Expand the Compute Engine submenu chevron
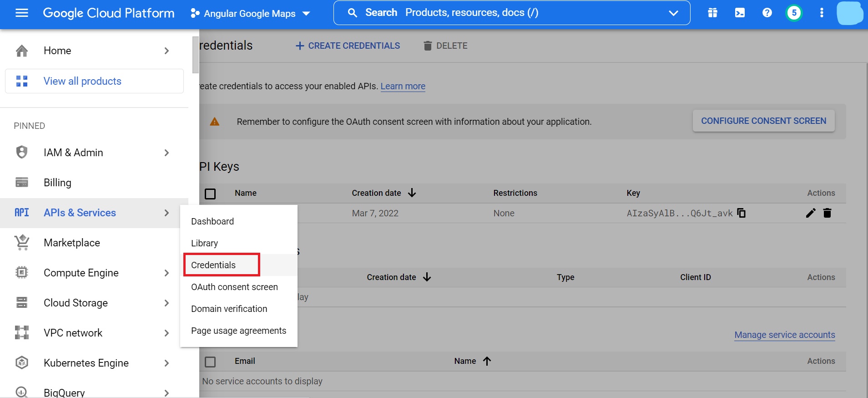 point(167,273)
